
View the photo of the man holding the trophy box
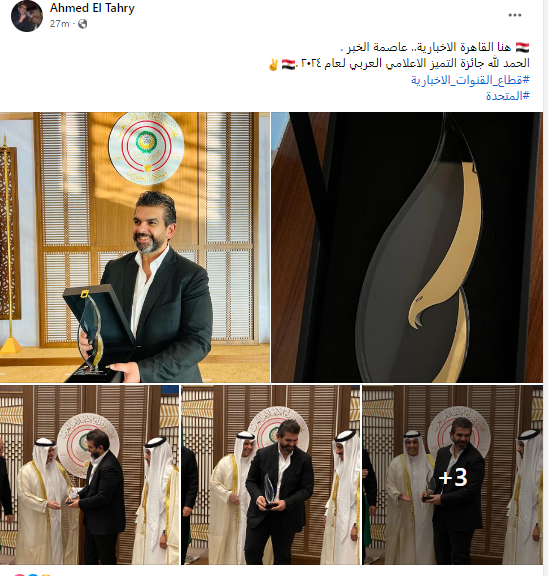pos(135,247)
